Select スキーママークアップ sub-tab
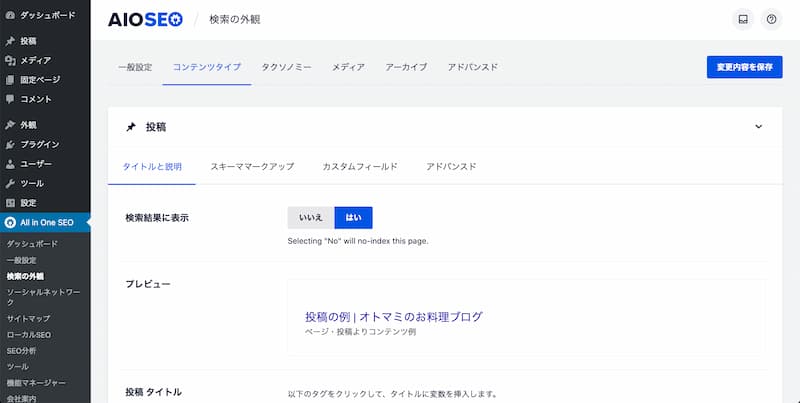Image resolution: width=800 pixels, height=403 pixels. coord(252,167)
